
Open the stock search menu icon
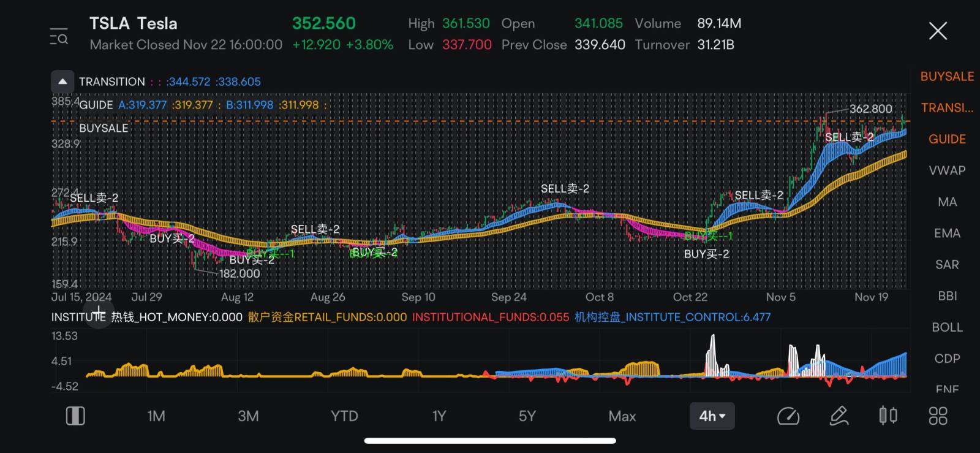coord(59,36)
